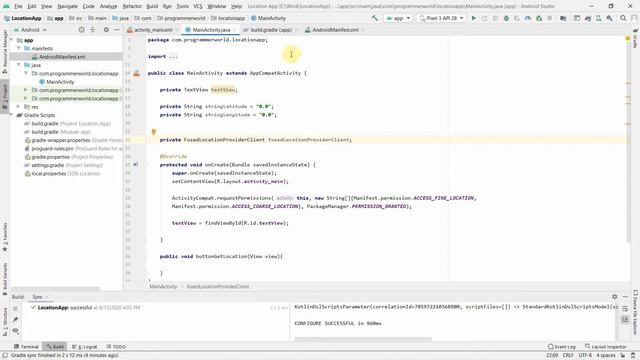
Task: Select AndroidManifest.xml in the project tree
Action: tap(62, 57)
